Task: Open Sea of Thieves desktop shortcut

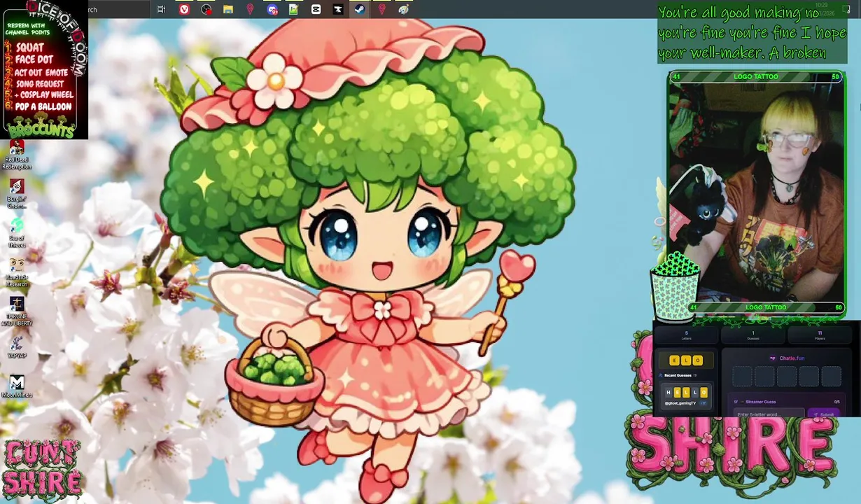Action: [x=17, y=233]
